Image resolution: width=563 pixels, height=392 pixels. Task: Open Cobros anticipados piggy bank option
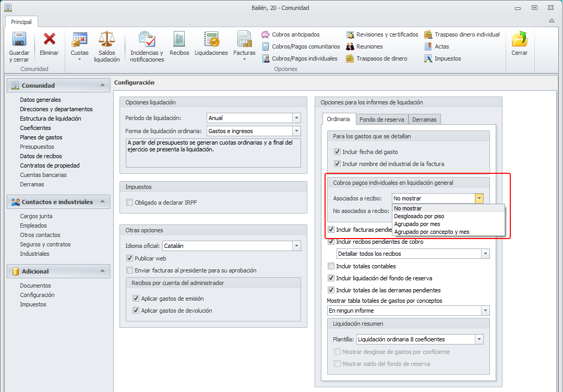pyautogui.click(x=291, y=34)
